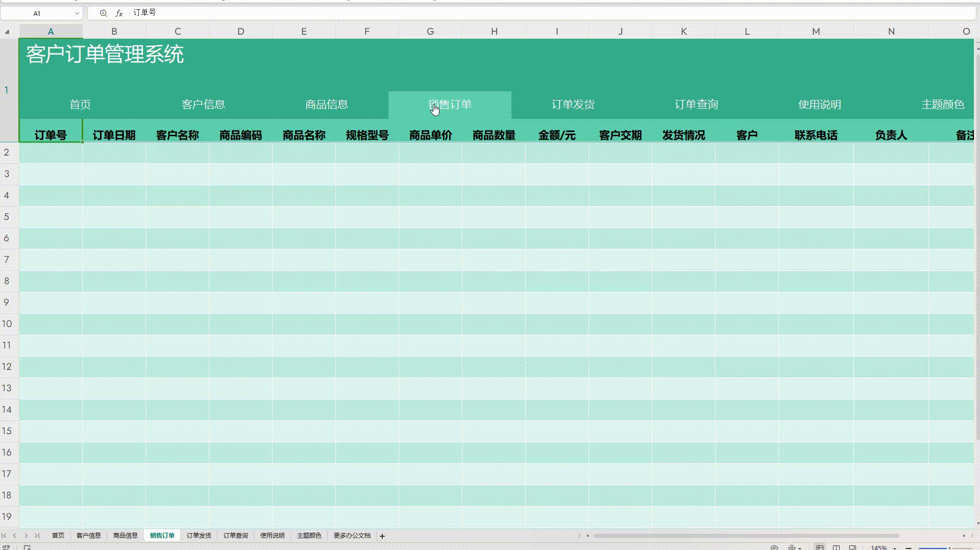Switch to the 使用说明 sheet tab
The image size is (980, 550).
coord(273,536)
